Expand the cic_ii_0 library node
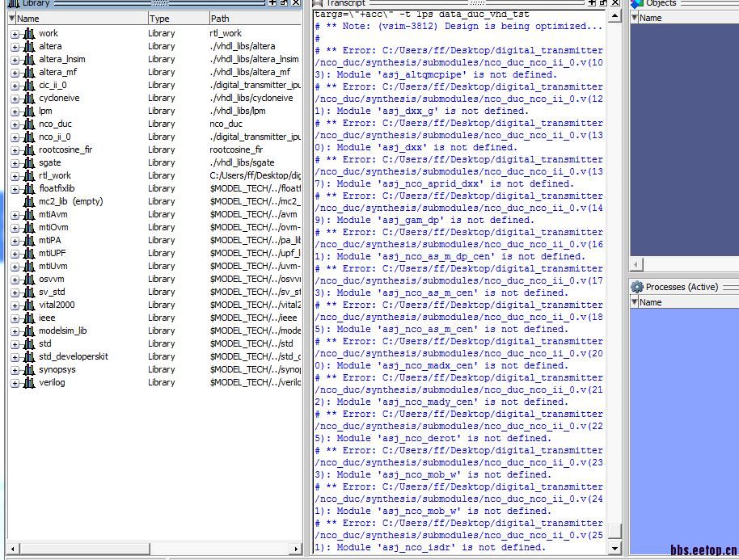739x560 pixels. tap(15, 86)
